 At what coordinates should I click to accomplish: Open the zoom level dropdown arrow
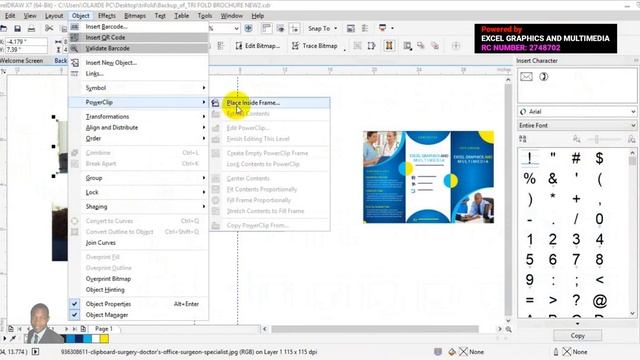click(x=236, y=28)
